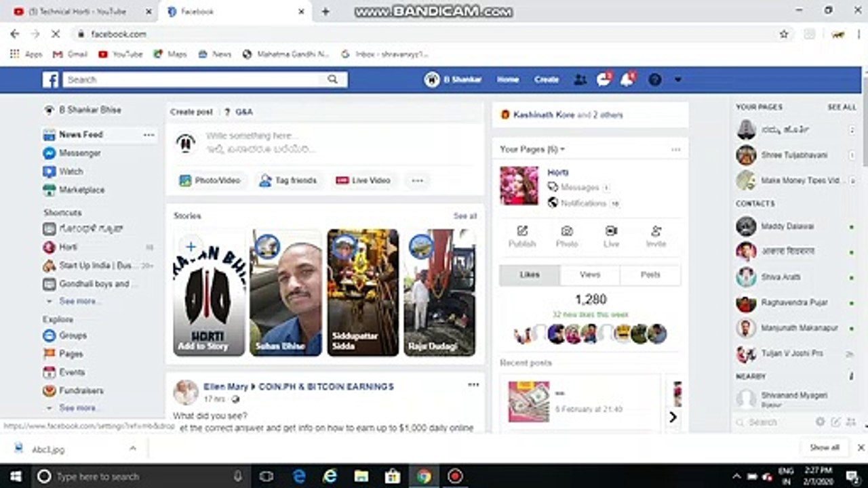Open chat settings gear icon
Viewport: 868px width, 488px height.
(821, 422)
